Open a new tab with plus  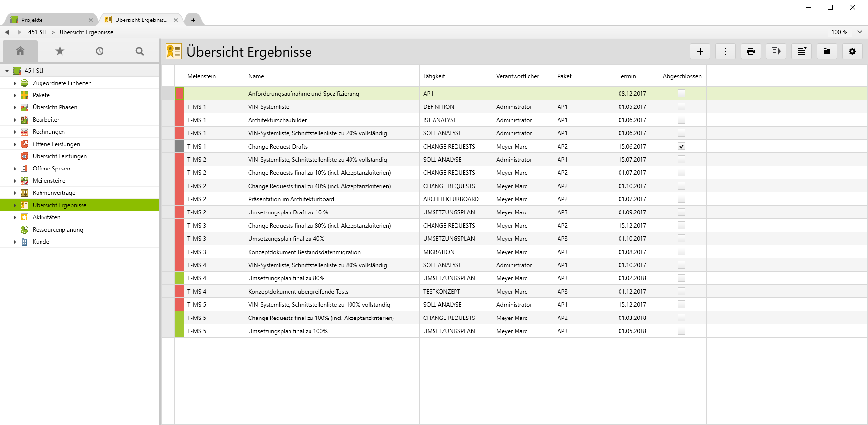tap(193, 20)
